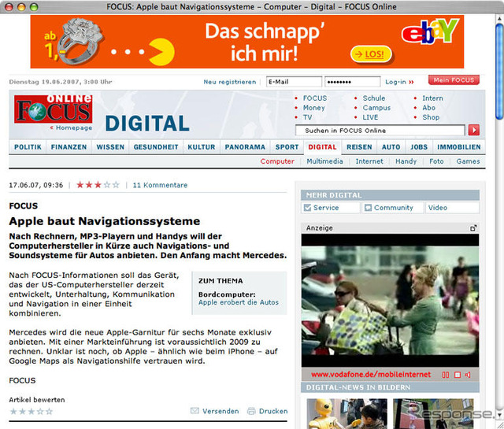Click the Pac-Man graphic in the banner
This screenshot has width=504, height=429.
click(x=161, y=52)
